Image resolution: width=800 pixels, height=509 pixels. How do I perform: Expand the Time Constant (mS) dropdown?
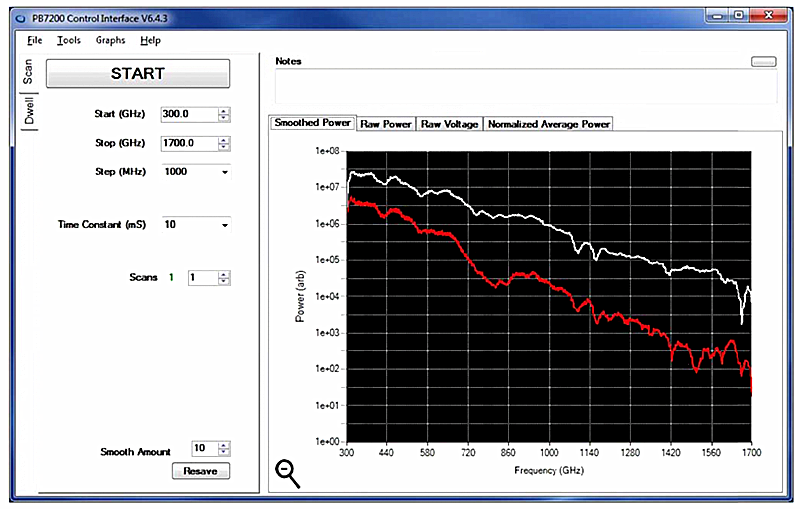224,225
